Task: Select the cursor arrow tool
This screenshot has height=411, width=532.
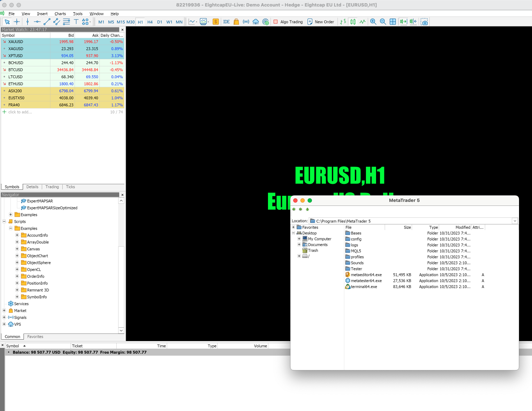Action: pos(7,22)
